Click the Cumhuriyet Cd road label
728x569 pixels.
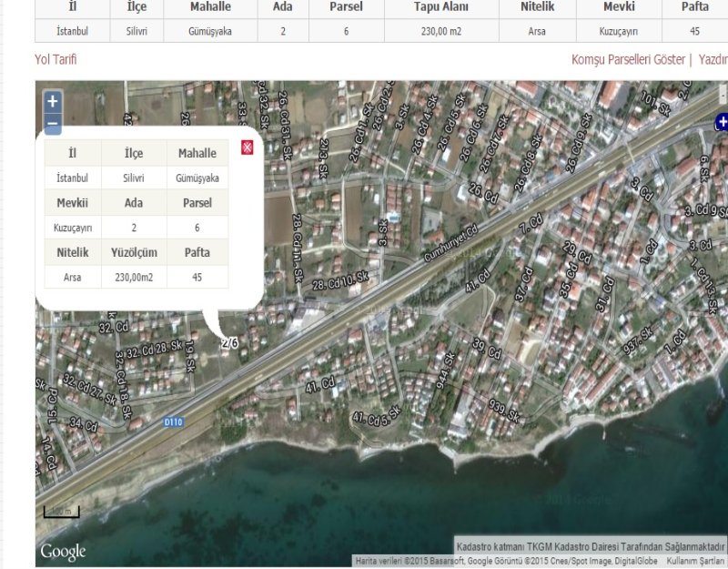[451, 244]
